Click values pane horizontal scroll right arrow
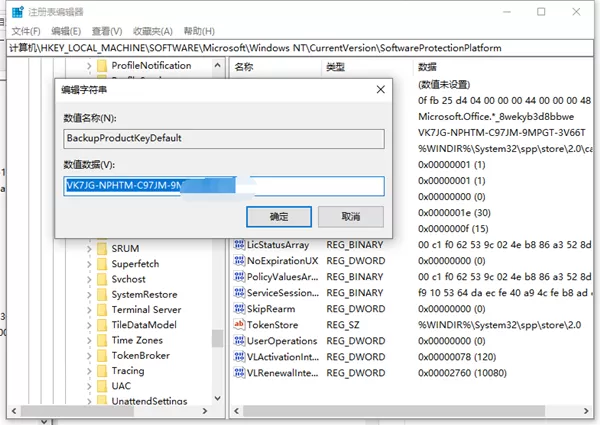600x425 pixels. (x=586, y=411)
